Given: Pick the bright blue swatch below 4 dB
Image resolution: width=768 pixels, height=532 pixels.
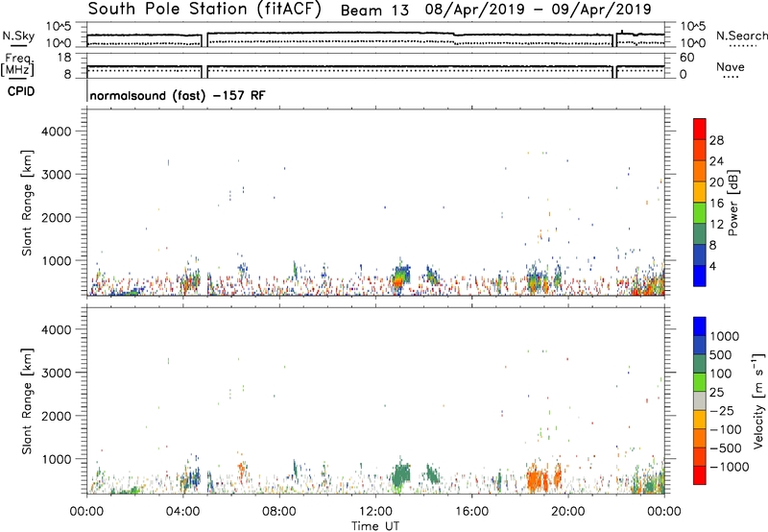Looking at the screenshot, I should point(700,276).
